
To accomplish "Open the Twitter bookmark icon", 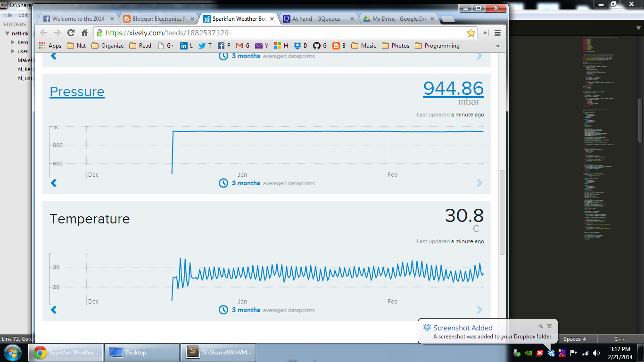I will (x=202, y=45).
